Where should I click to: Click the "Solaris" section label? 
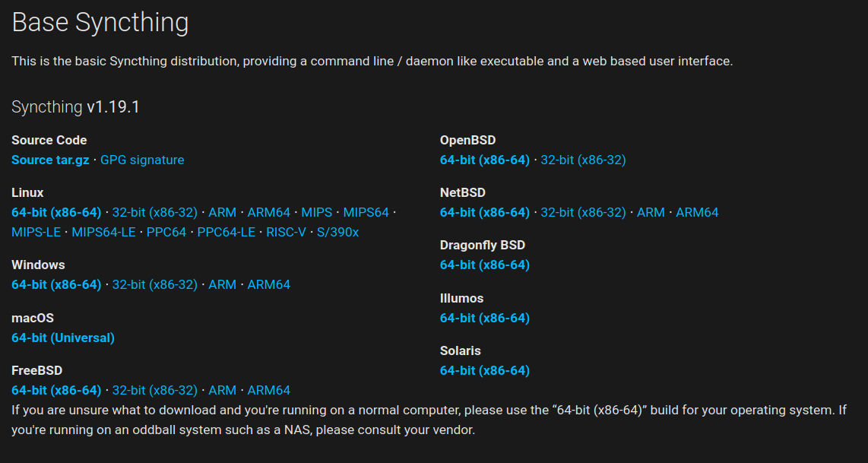[x=461, y=350]
